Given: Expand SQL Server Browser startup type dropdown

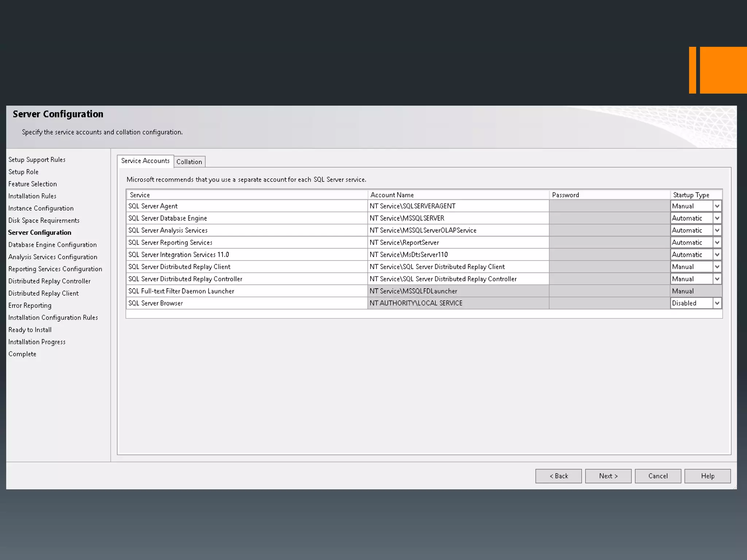Looking at the screenshot, I should click(x=717, y=303).
